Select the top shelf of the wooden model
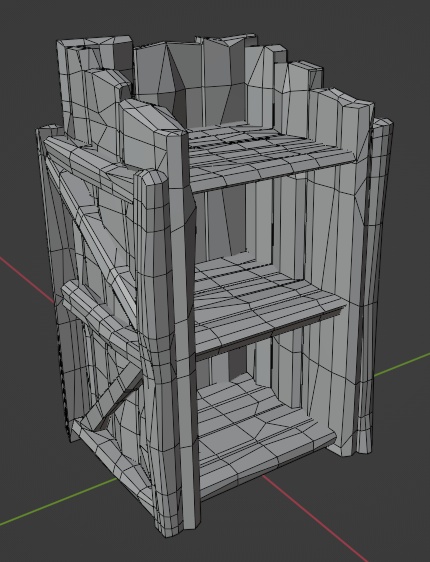 [271, 157]
